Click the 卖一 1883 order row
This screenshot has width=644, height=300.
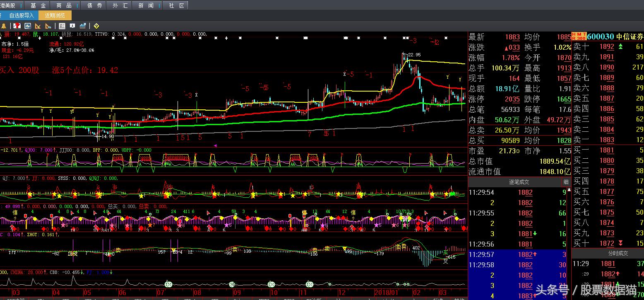[608, 140]
